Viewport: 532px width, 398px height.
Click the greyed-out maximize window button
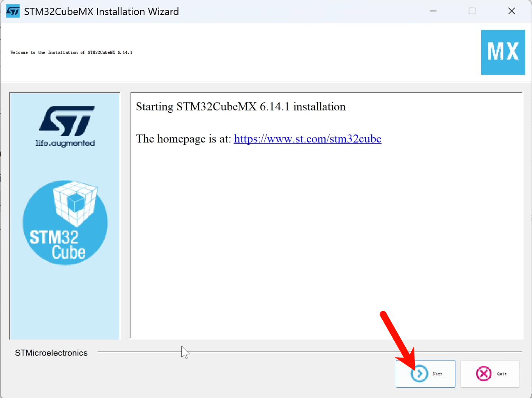(x=472, y=11)
